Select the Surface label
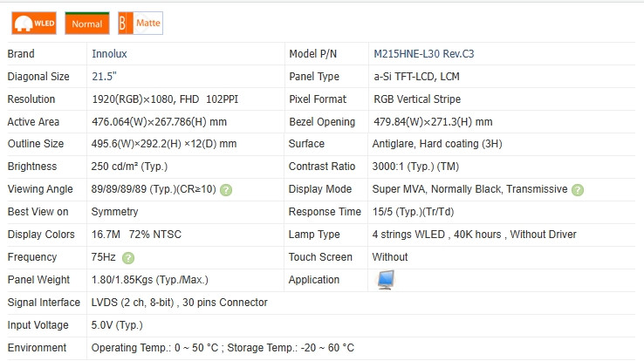 coord(306,144)
